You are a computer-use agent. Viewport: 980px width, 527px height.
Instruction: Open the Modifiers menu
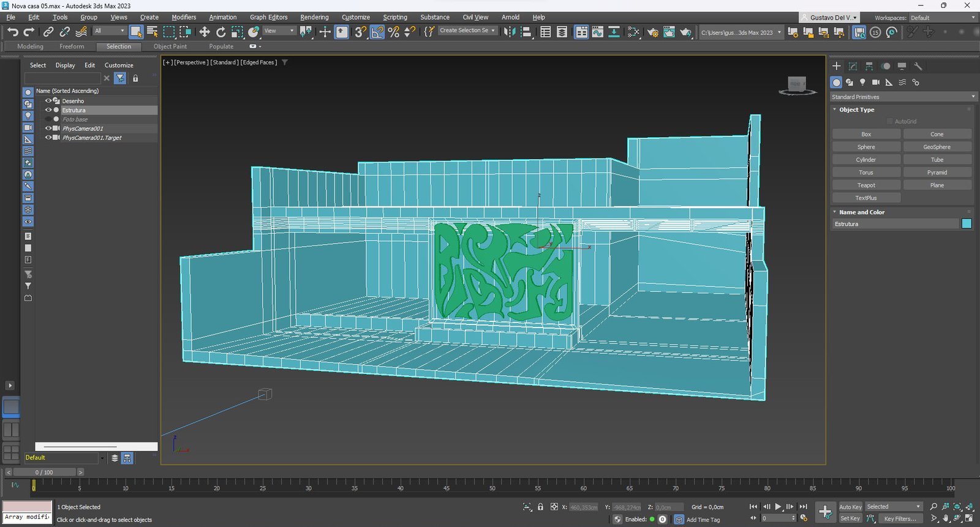[x=184, y=17]
